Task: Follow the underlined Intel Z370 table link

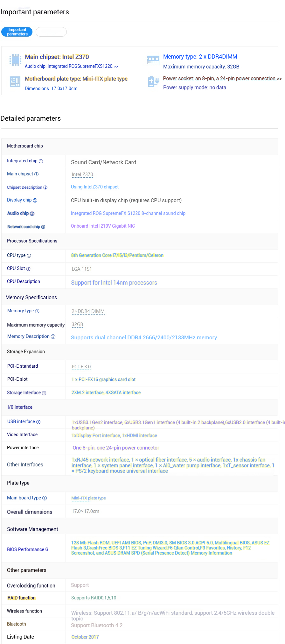Action: point(82,174)
